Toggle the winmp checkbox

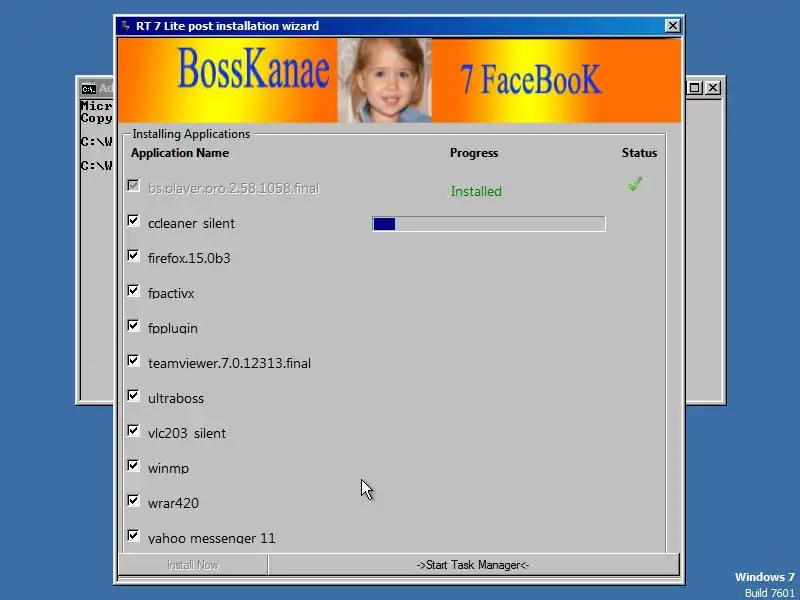coord(133,465)
